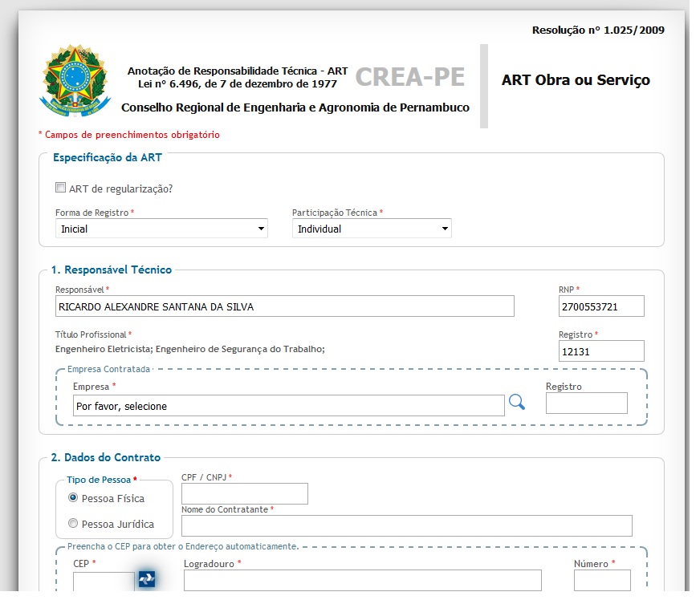Viewport: 700px width, 604px height.
Task: Click the RNP number field
Action: point(601,306)
